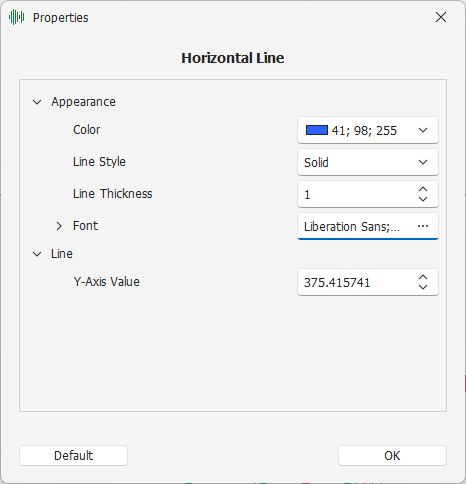Screen dimensions: 466x484
Task: Click the Font property label
Action: point(85,226)
